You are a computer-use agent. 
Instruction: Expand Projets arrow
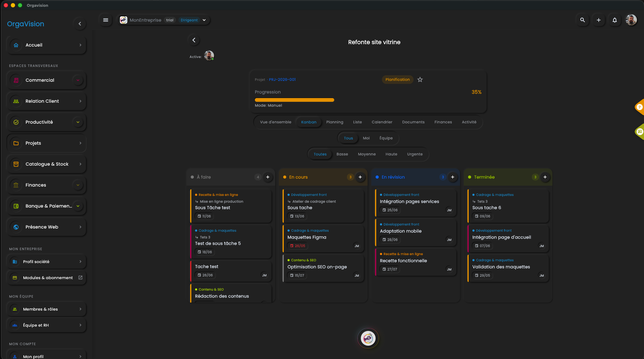(80, 143)
